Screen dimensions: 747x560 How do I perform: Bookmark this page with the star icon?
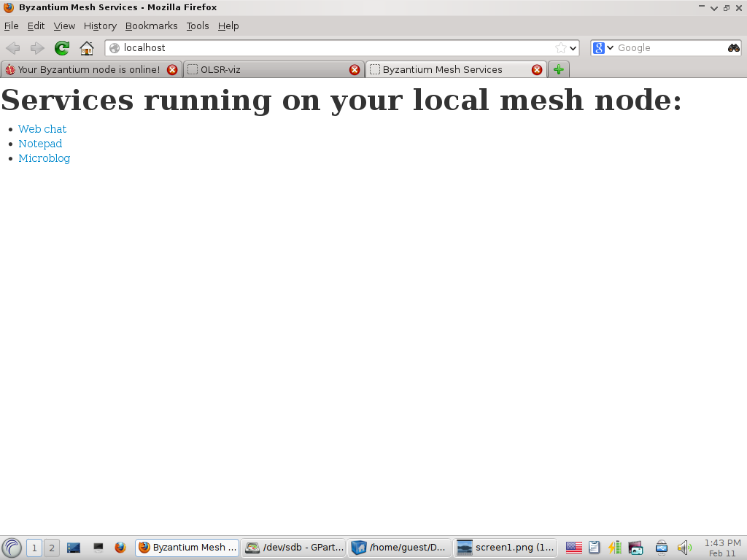562,47
